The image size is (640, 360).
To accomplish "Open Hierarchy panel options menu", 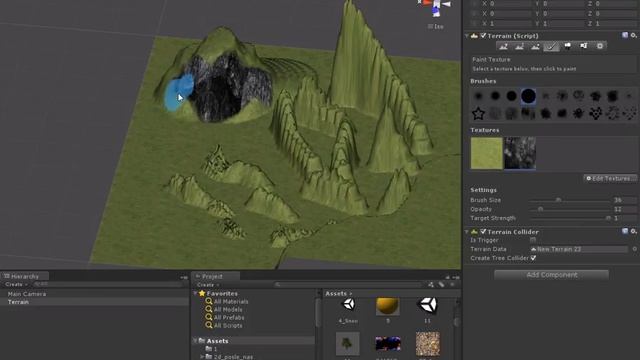I will pos(184,277).
